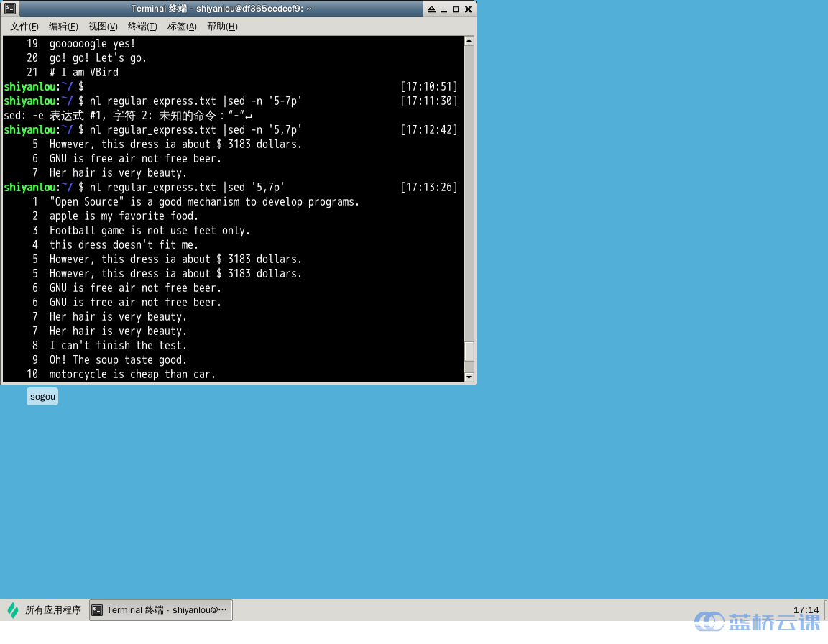This screenshot has width=828, height=644.
Task: Open the 标签(A) menu
Action: tap(182, 27)
